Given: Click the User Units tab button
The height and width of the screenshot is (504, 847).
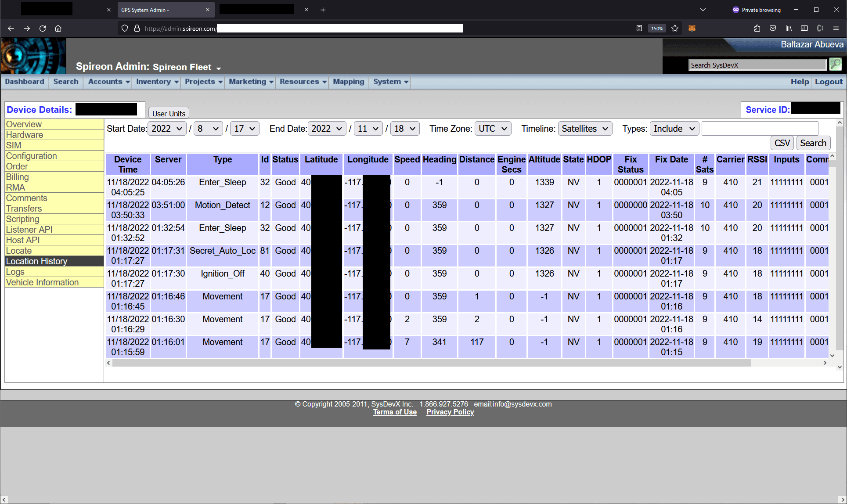Looking at the screenshot, I should 169,113.
